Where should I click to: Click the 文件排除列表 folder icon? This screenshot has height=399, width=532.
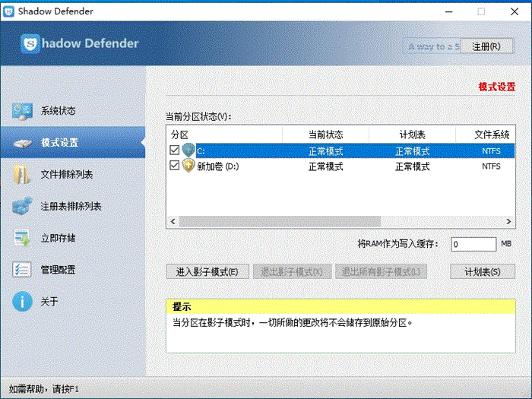pyautogui.click(x=22, y=174)
